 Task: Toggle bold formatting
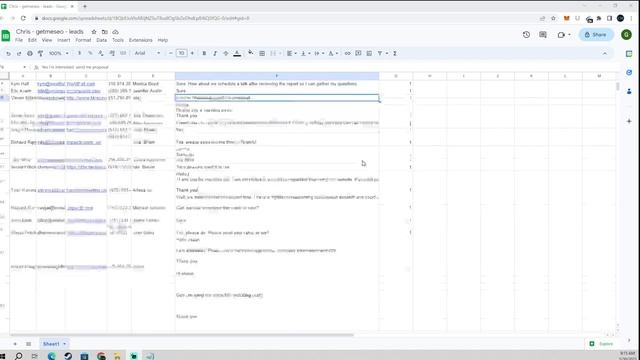click(204, 53)
